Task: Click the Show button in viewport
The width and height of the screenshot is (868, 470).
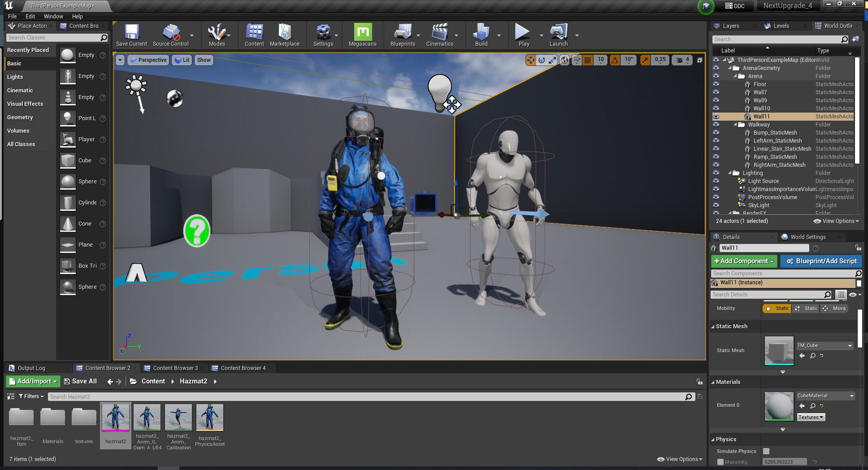Action: pos(203,60)
